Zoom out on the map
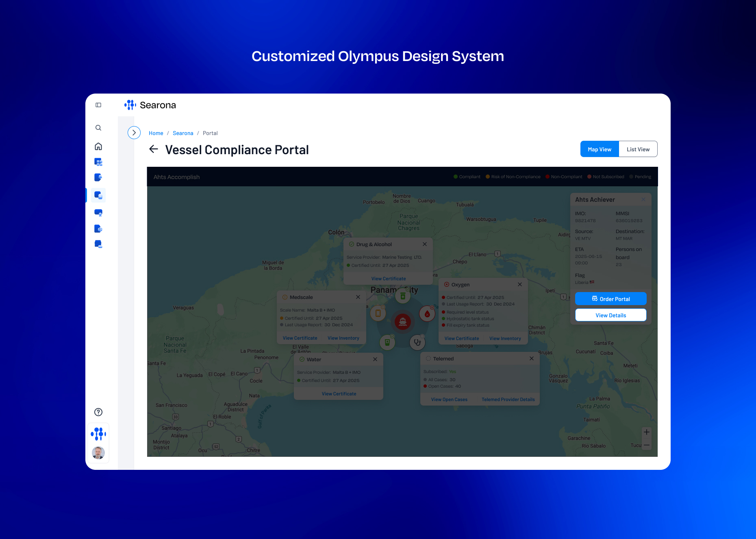The width and height of the screenshot is (756, 539). 647,445
